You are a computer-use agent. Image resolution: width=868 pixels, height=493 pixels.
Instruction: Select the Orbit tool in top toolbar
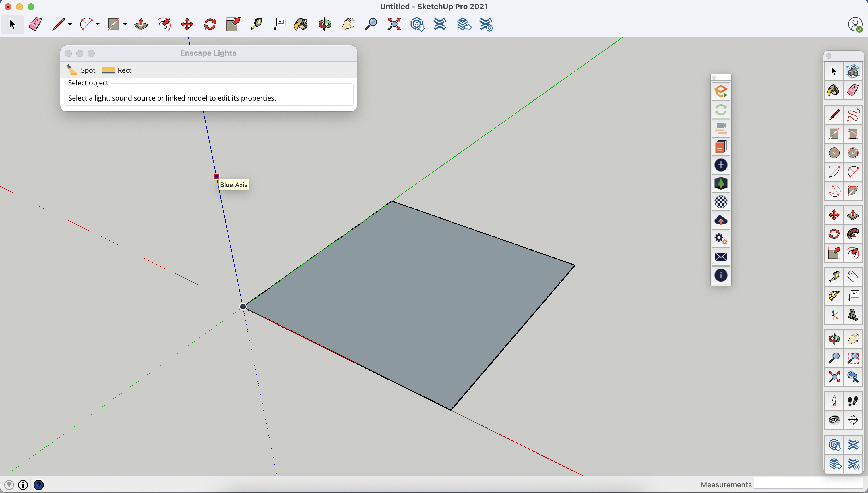(325, 24)
